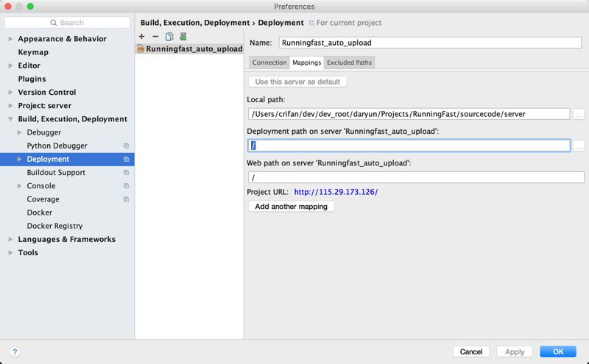Open the Excluded Paths tab
This screenshot has width=589, height=364.
coord(349,63)
